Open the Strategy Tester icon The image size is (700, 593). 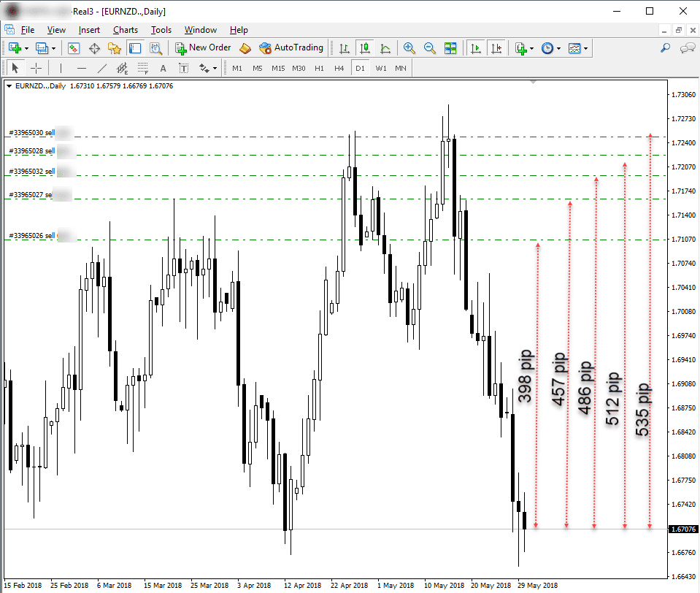click(155, 48)
